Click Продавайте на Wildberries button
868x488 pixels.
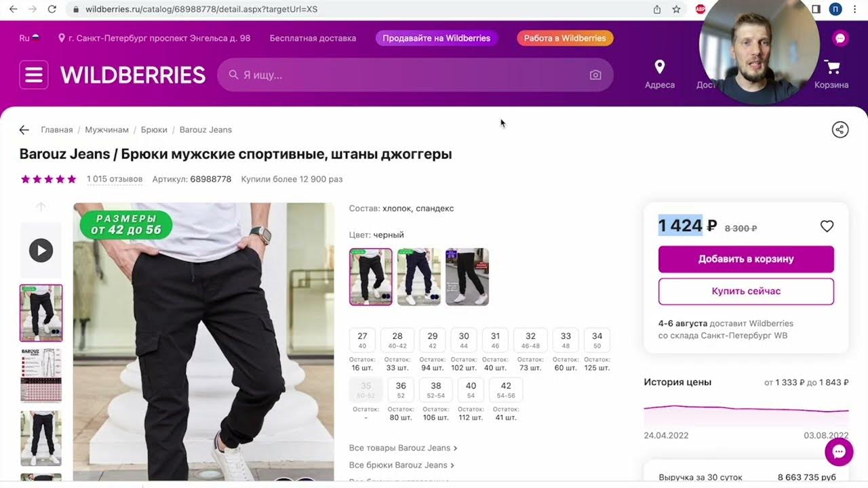tap(437, 38)
